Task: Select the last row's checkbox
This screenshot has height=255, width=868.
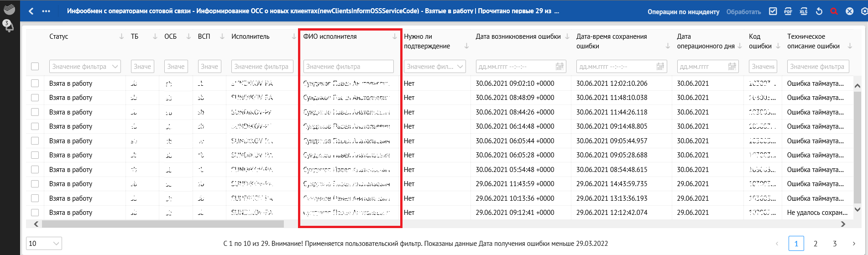Action: [35, 213]
